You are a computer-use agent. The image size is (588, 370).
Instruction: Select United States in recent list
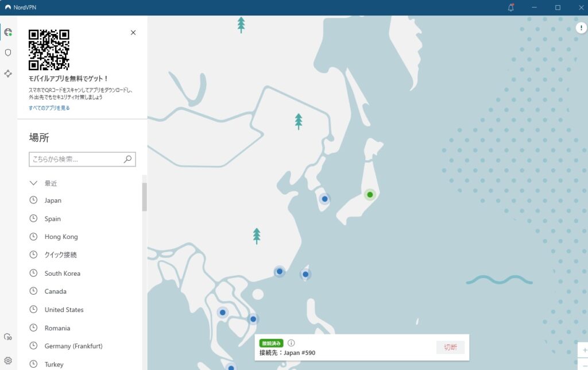click(64, 310)
